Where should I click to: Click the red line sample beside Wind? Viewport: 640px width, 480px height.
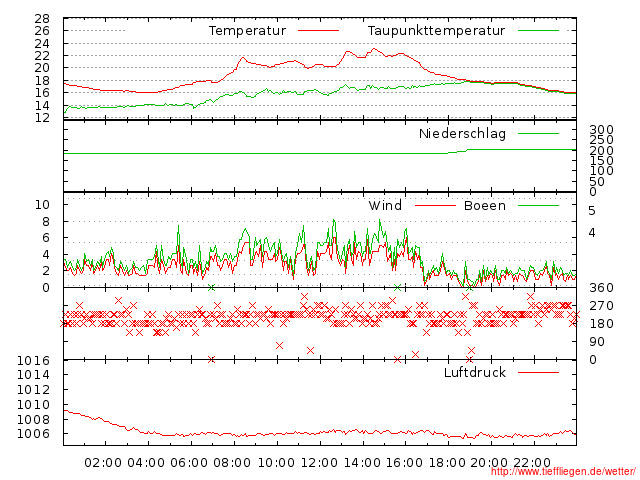coord(435,205)
